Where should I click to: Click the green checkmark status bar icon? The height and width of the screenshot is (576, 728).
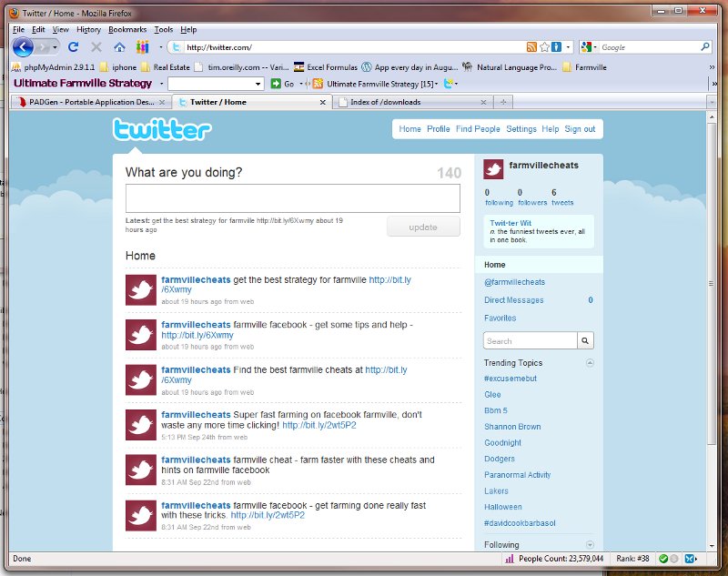pos(663,559)
